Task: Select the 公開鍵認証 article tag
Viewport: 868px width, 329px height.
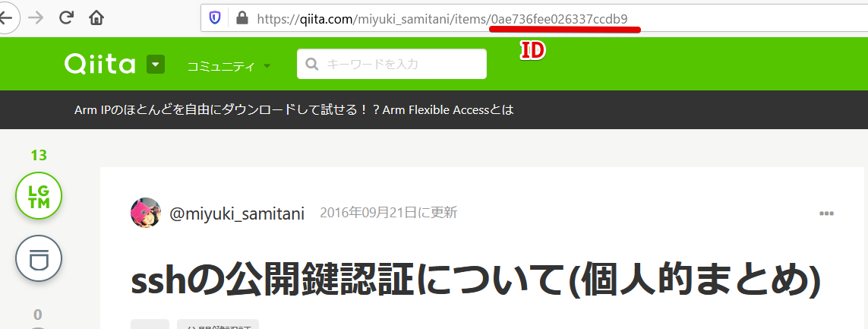Action: [x=218, y=324]
